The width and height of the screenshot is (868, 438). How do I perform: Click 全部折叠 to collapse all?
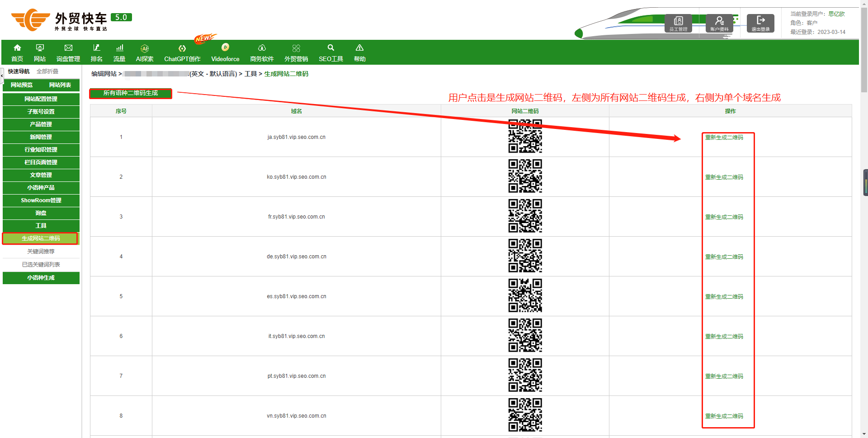pos(47,71)
